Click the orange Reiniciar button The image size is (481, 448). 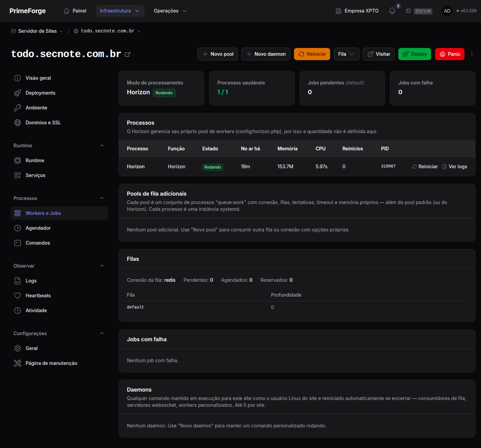(x=312, y=54)
